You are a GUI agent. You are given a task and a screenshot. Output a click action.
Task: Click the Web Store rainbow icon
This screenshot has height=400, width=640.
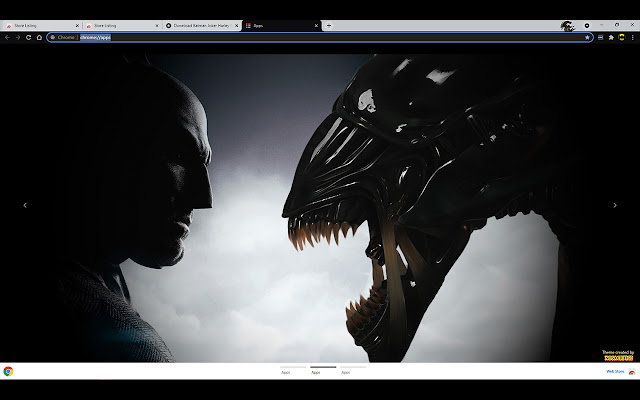pos(631,372)
